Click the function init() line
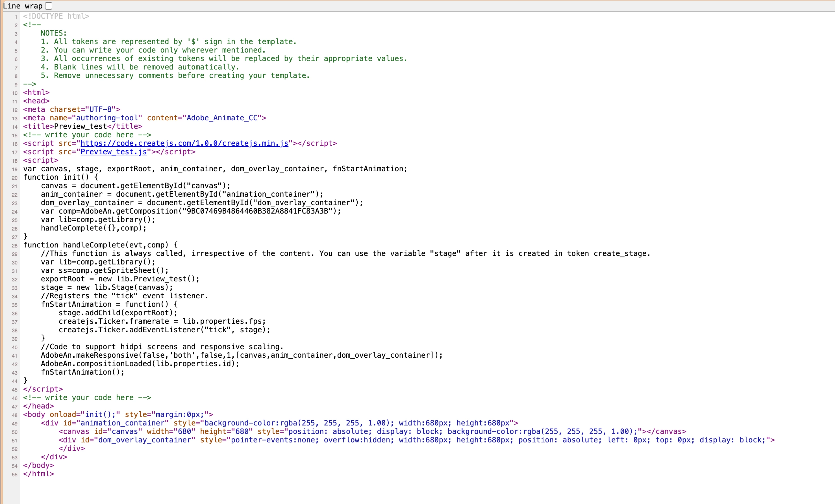This screenshot has width=835, height=504. 60,177
